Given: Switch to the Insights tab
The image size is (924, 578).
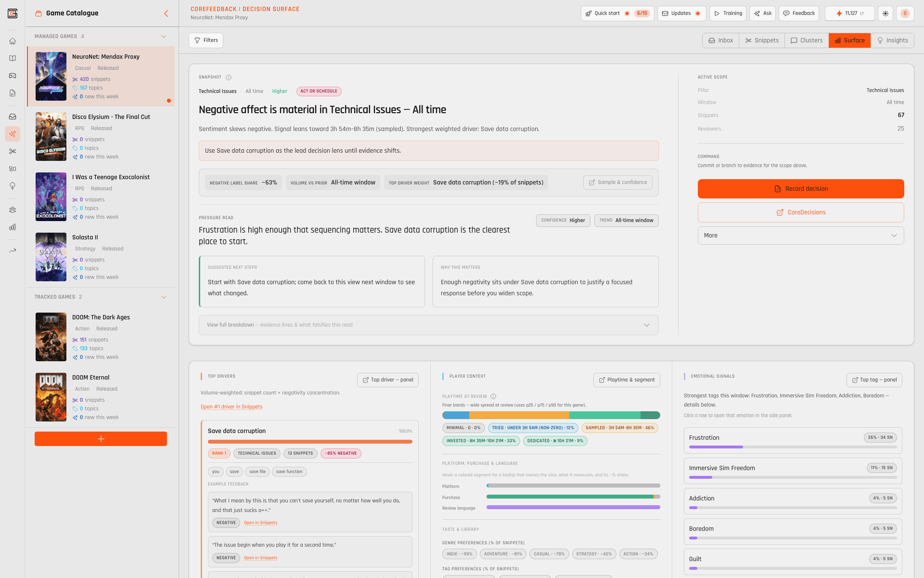Looking at the screenshot, I should 892,40.
